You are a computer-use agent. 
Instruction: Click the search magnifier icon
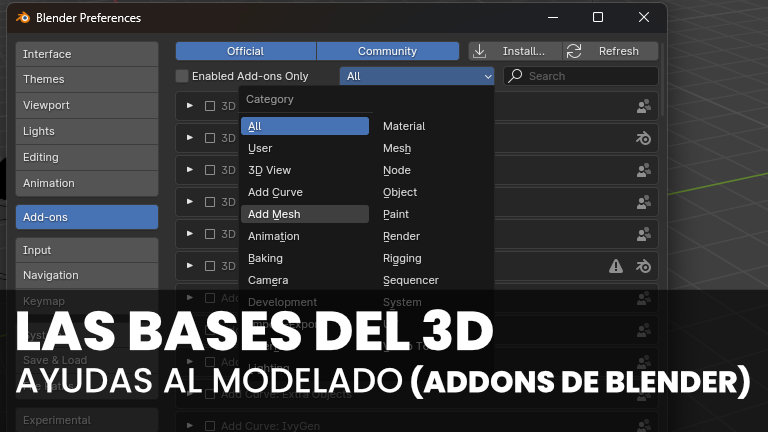coord(515,76)
